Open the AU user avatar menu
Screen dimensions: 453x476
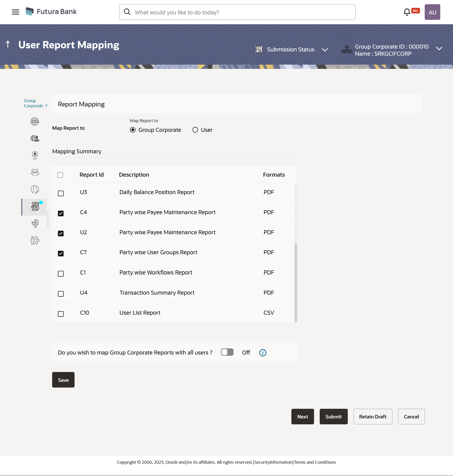pos(432,12)
